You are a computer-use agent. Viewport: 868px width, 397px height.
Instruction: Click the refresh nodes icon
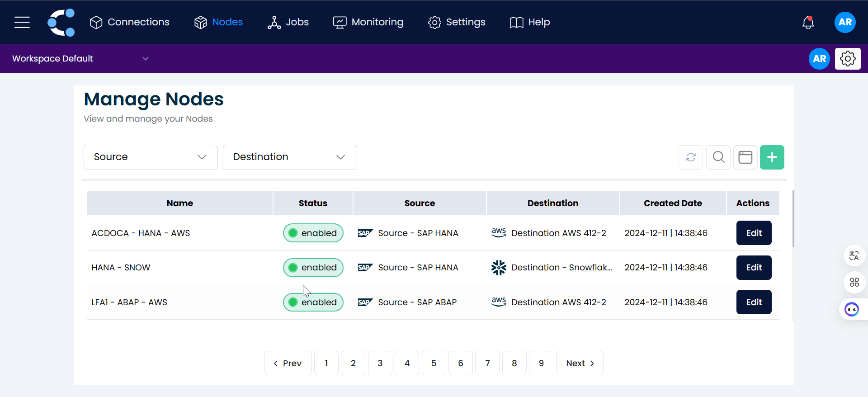point(690,157)
